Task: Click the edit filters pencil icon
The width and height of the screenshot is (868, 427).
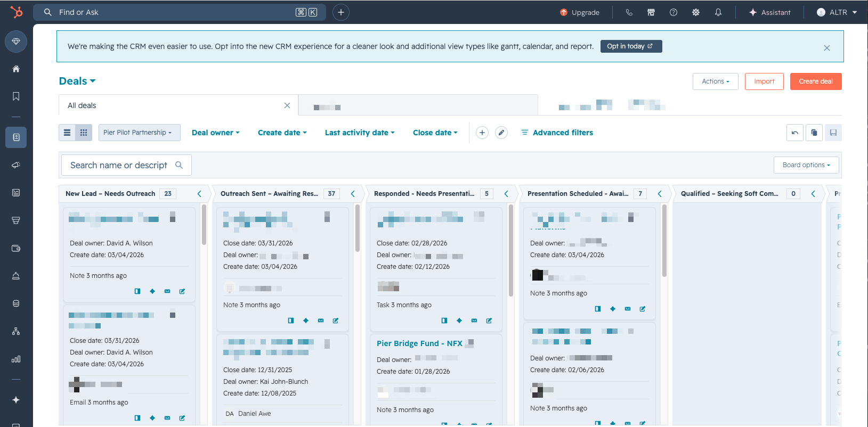Action: pyautogui.click(x=501, y=133)
